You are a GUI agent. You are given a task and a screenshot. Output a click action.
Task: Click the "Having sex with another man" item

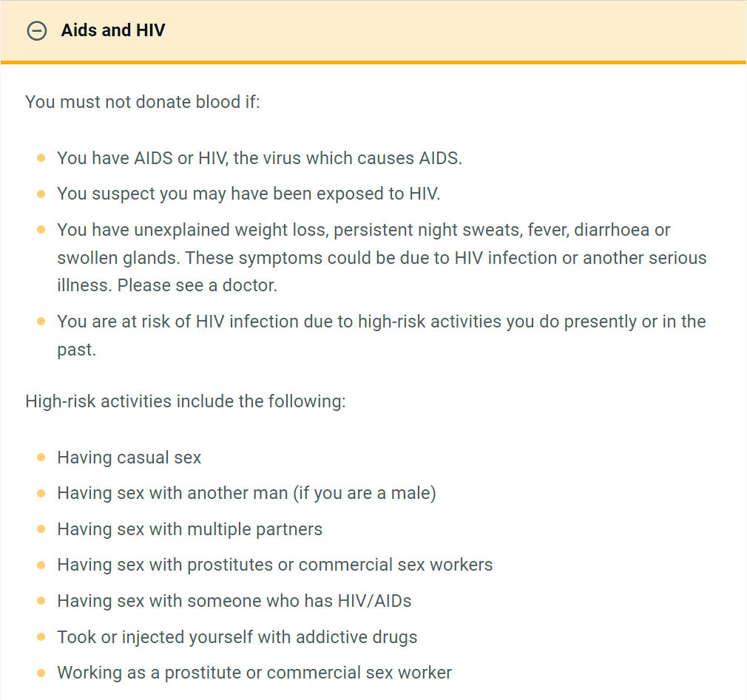pyautogui.click(x=246, y=493)
